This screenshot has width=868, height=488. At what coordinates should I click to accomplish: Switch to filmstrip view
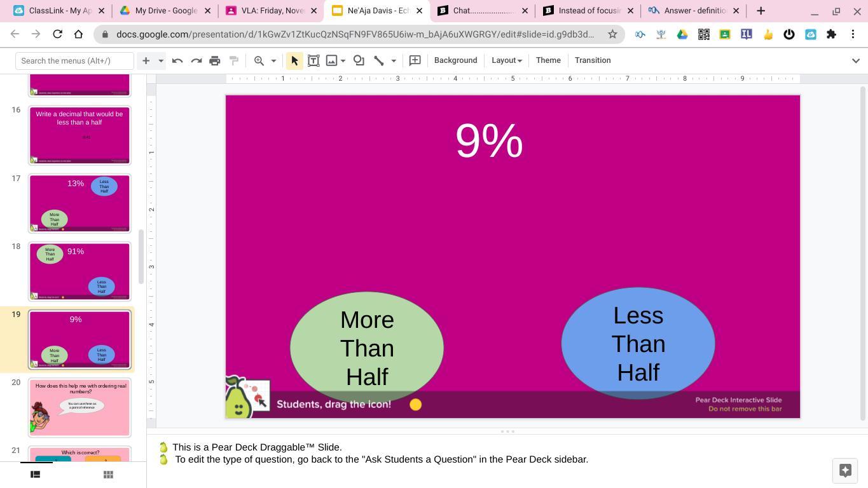(x=36, y=474)
